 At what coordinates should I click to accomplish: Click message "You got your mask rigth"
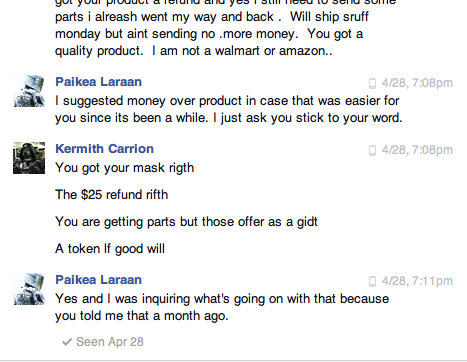[x=125, y=168]
